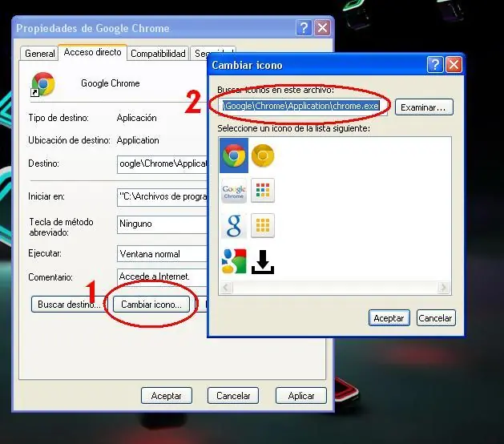Open the Ejecutar Ventana normal dropdown
The image size is (504, 444).
pyautogui.click(x=163, y=254)
